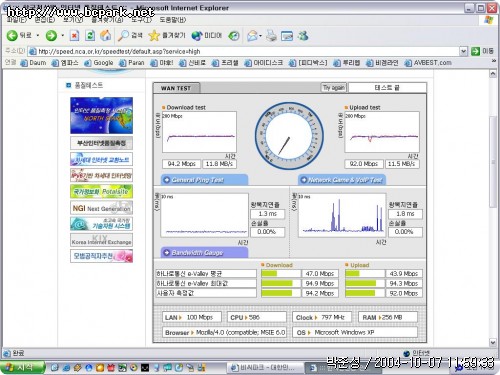Click the green Forward arrow icon

tap(51, 35)
